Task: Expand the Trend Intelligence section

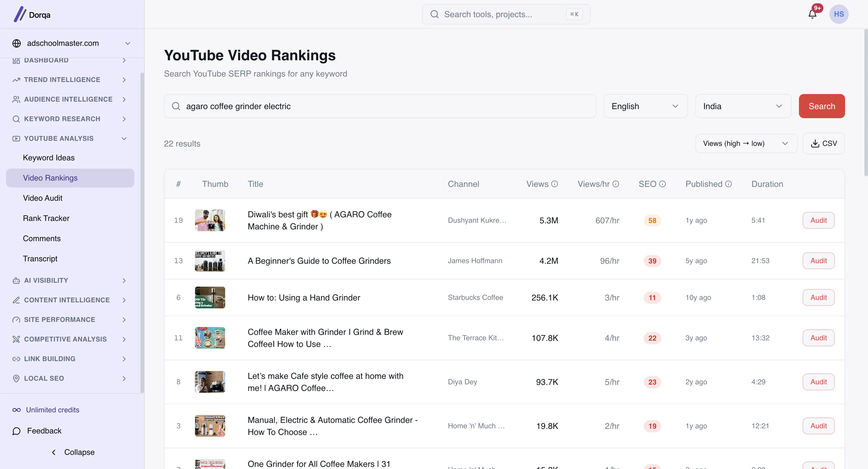Action: coord(124,80)
